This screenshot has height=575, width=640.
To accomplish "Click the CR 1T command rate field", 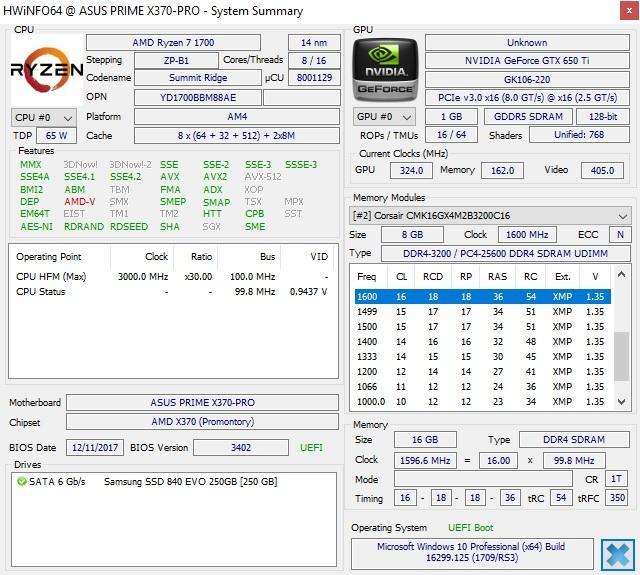I will click(616, 479).
